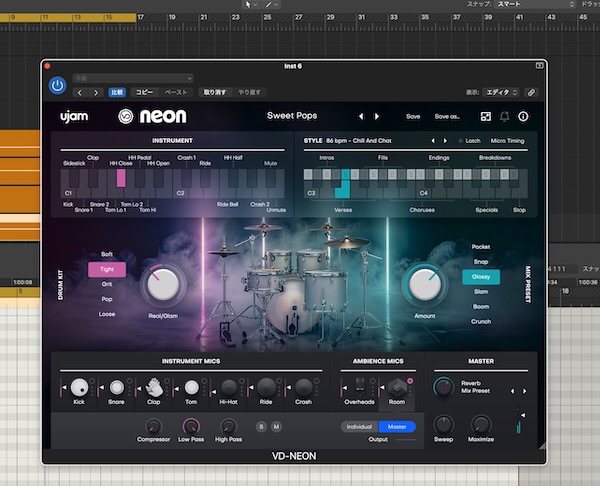Go to next plugin setting arrow
Image resolution: width=600 pixels, height=486 pixels.
96,93
